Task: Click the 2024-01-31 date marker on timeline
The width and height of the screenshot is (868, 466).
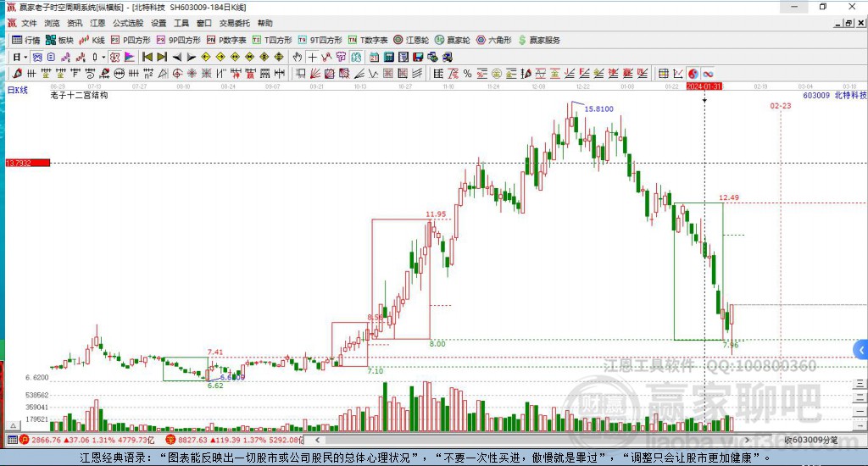Action: coord(704,86)
